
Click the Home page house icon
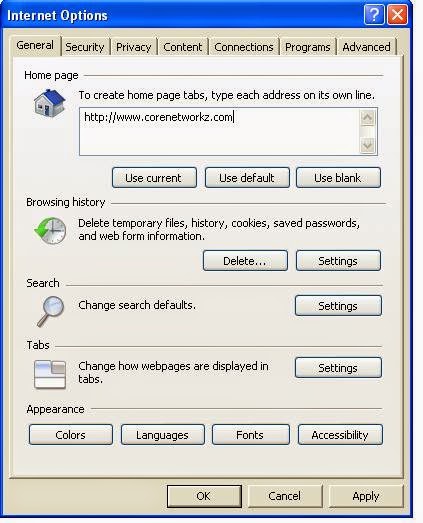49,103
